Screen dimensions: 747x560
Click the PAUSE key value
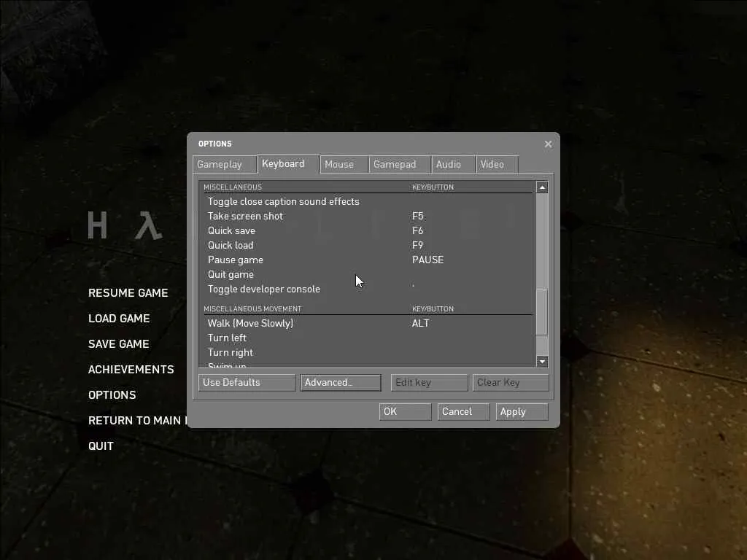pos(427,260)
